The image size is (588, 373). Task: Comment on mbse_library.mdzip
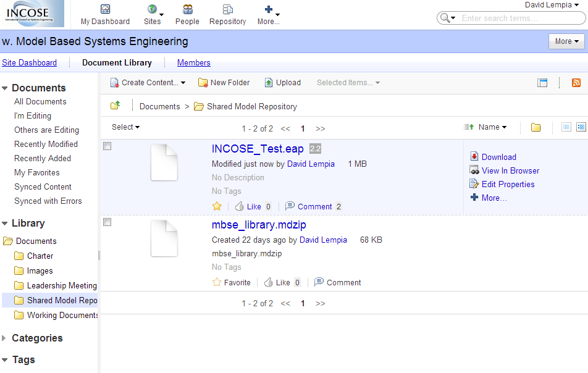pyautogui.click(x=337, y=282)
